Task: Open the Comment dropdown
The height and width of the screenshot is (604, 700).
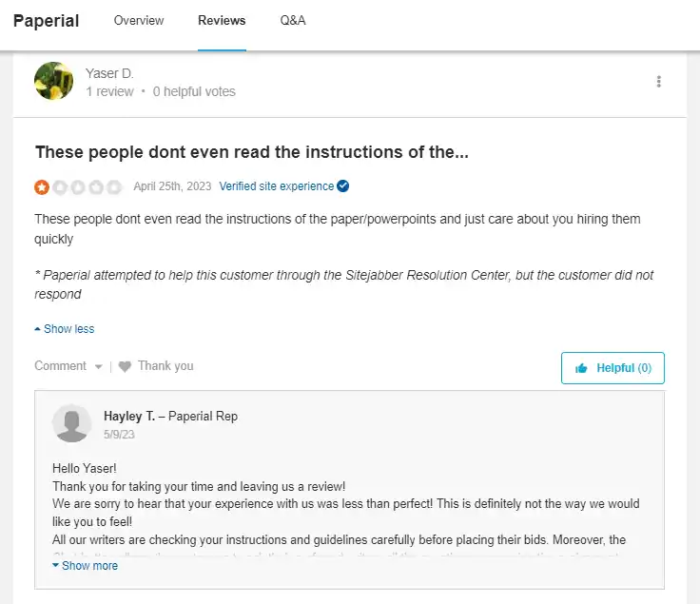Action: (x=68, y=366)
